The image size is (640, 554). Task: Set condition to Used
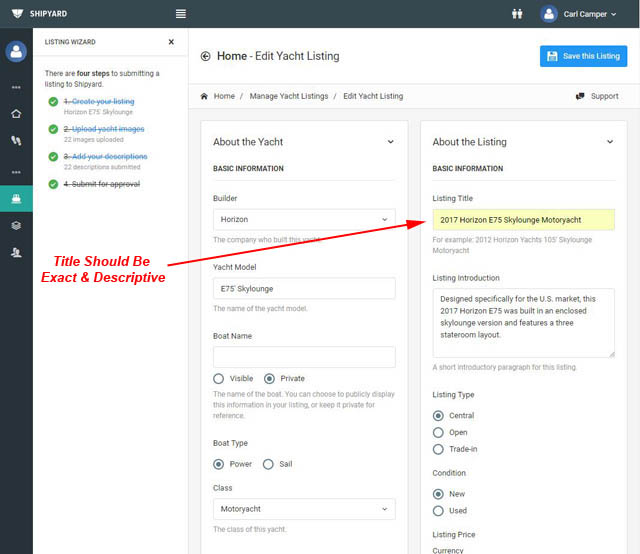[438, 510]
